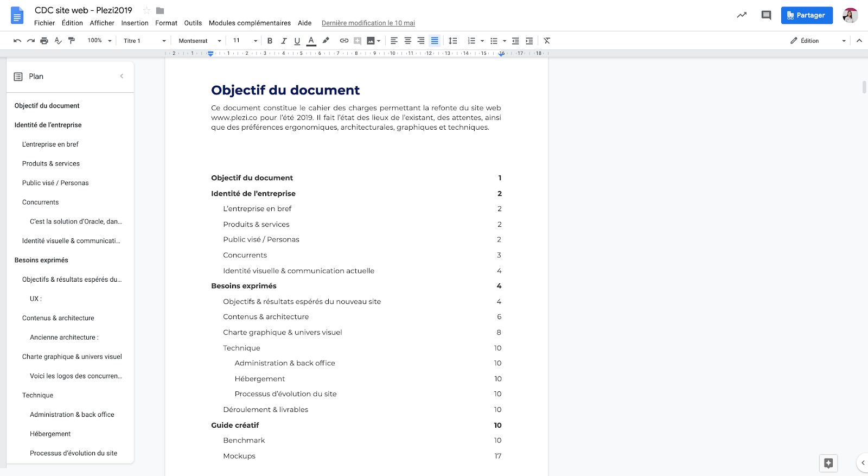Open the Aide menu
868x476 pixels.
pos(305,23)
